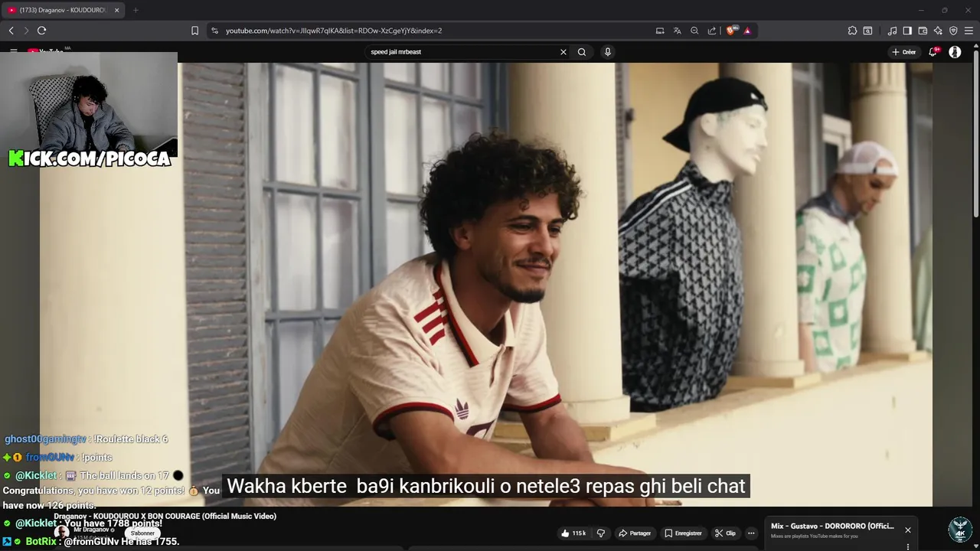Open the YouTube guide hamburger menu

point(14,51)
